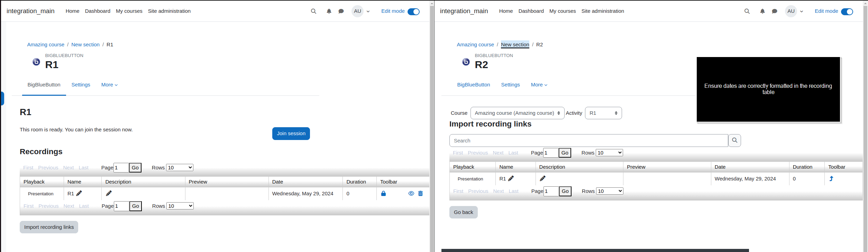Click search magnifier button beside Search field

[734, 140]
